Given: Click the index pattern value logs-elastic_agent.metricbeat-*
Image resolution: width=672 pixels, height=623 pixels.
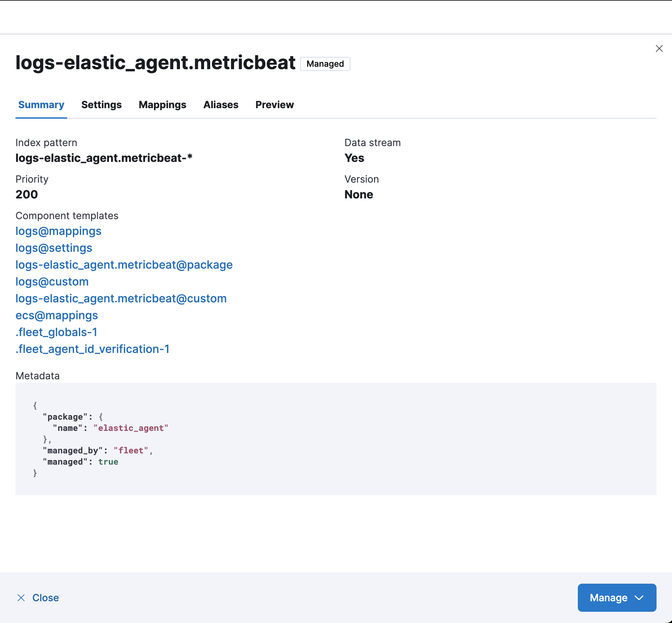Looking at the screenshot, I should tap(104, 158).
